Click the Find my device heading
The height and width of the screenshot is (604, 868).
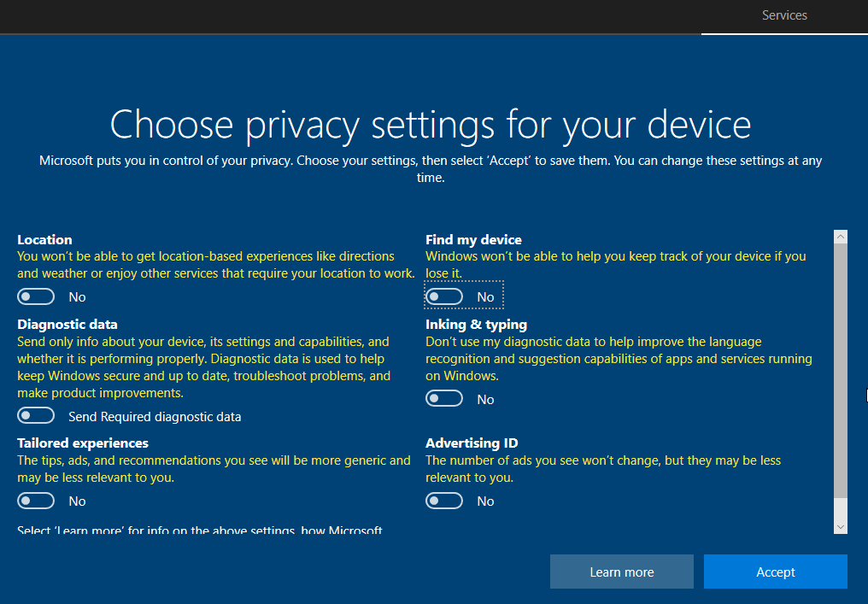(x=473, y=240)
